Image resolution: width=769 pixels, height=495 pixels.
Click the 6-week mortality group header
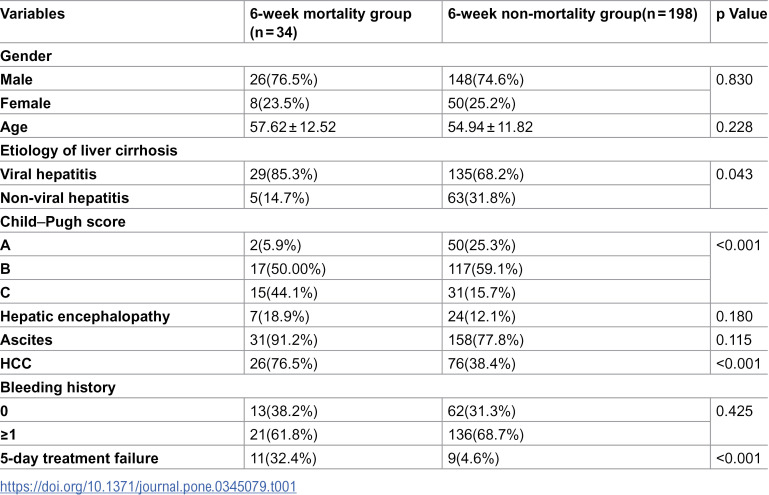click(330, 23)
